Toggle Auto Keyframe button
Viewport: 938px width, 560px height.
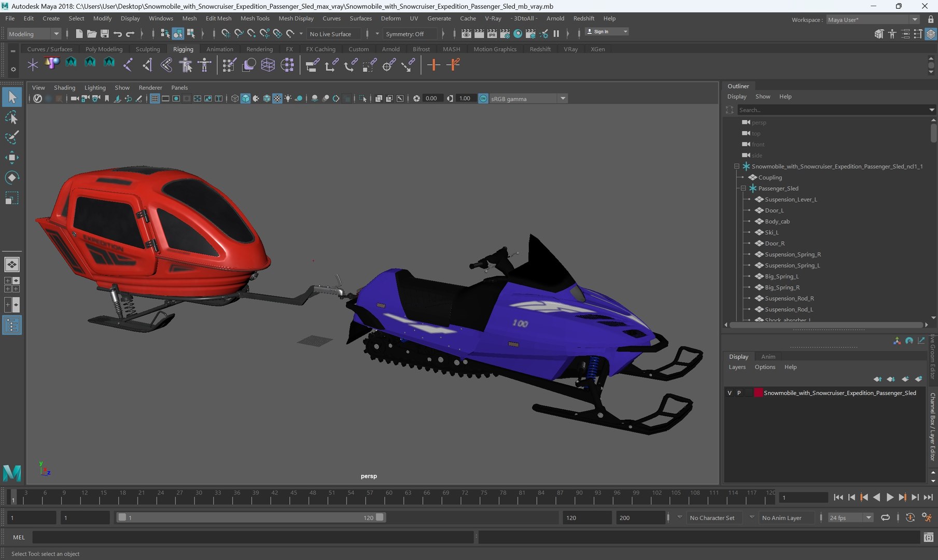910,517
